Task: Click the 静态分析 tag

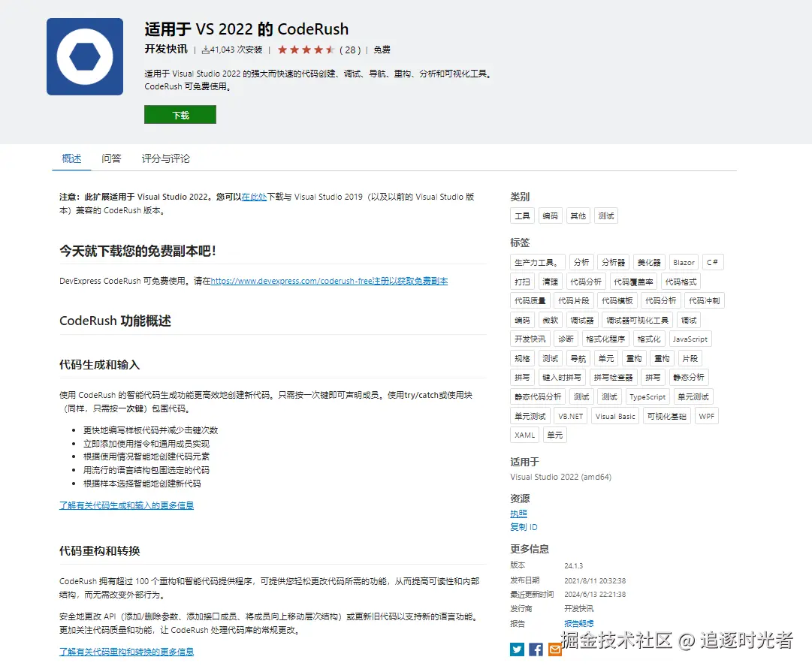Action: pos(688,378)
